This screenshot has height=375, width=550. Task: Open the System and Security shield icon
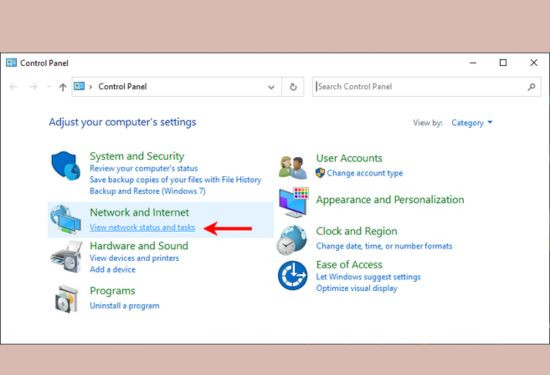pyautogui.click(x=66, y=166)
